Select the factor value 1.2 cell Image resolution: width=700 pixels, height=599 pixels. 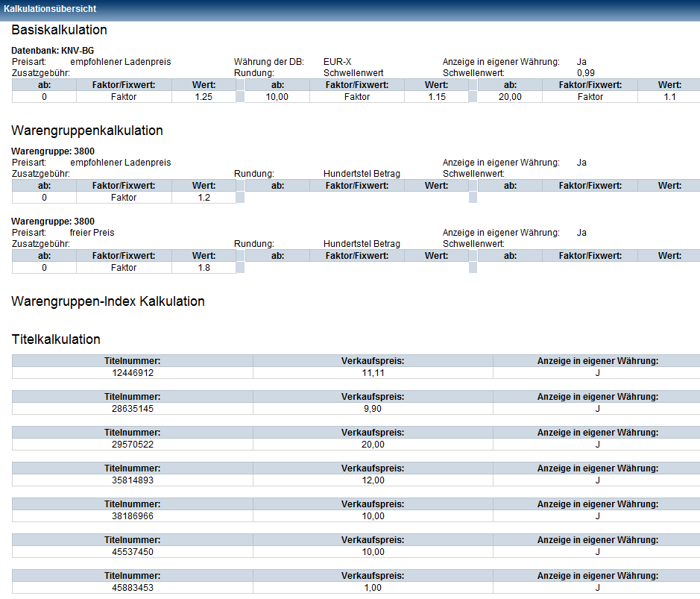coord(204,198)
